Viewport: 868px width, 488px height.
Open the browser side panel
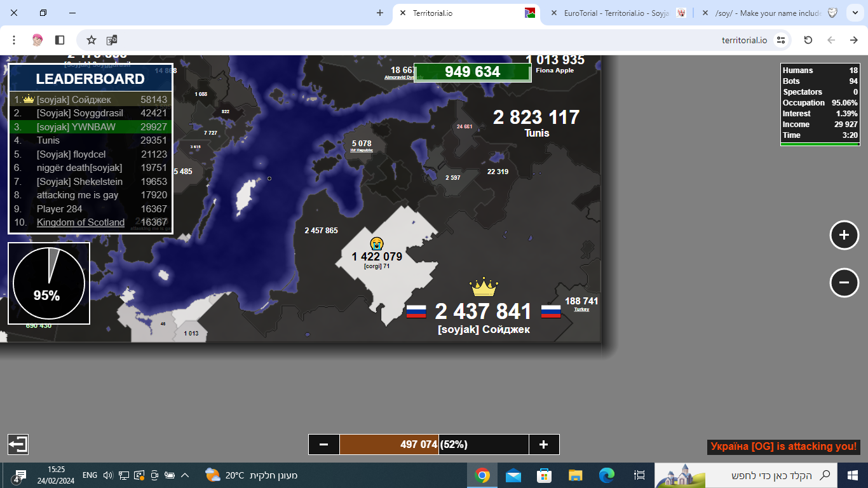click(60, 40)
